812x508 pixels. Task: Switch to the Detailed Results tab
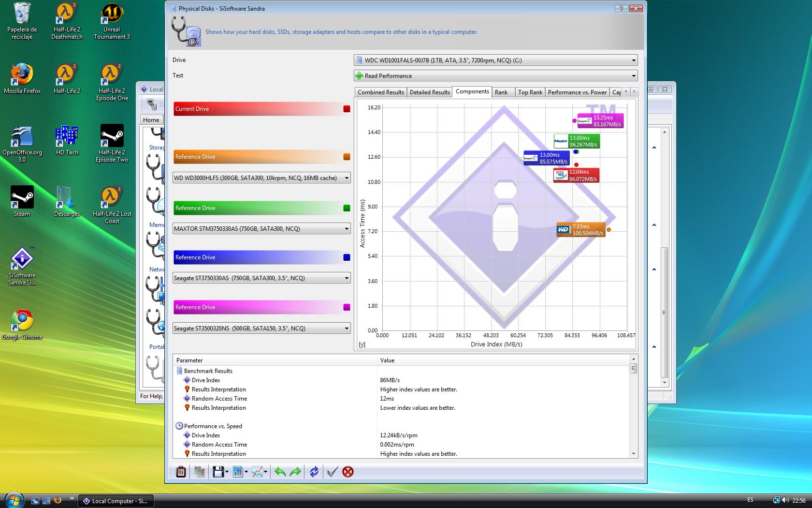430,92
